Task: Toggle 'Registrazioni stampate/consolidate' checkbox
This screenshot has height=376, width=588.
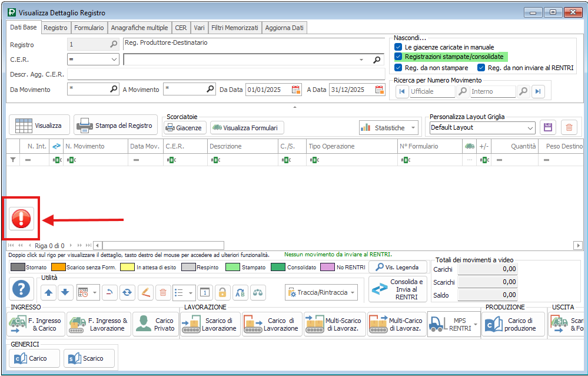Action: click(398, 57)
